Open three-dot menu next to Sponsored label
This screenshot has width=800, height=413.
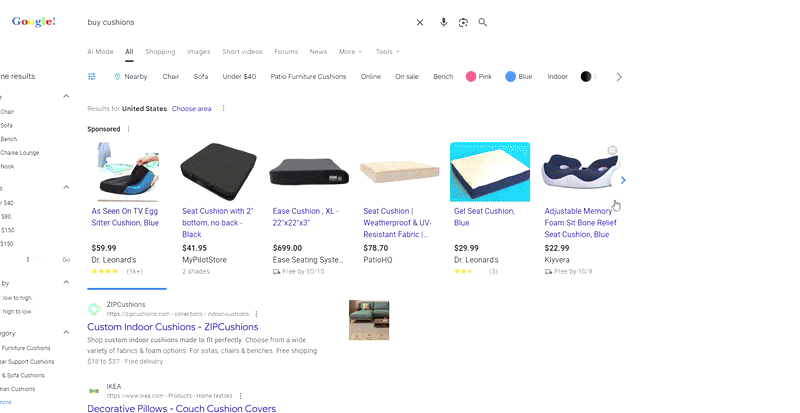(x=129, y=129)
